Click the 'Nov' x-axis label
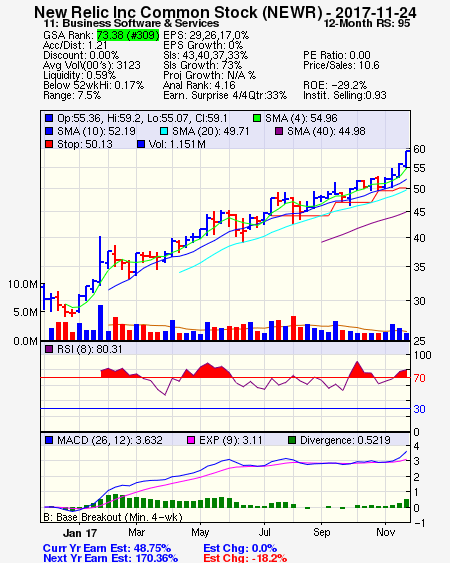The width and height of the screenshot is (450, 563). tap(386, 532)
